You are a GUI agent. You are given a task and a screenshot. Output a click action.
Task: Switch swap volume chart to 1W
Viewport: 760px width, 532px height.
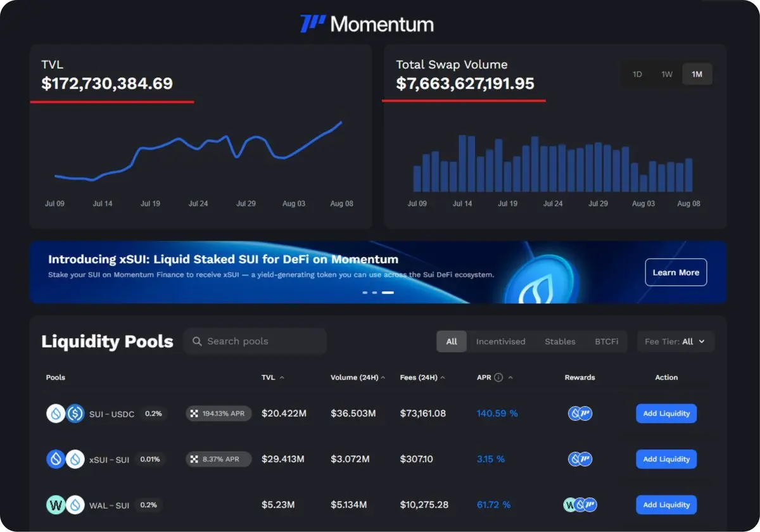point(667,74)
